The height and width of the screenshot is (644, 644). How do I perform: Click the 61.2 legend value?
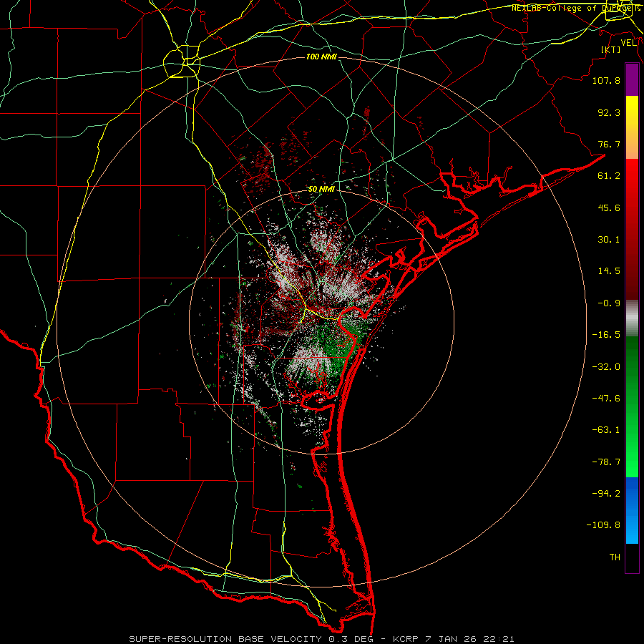pyautogui.click(x=609, y=176)
